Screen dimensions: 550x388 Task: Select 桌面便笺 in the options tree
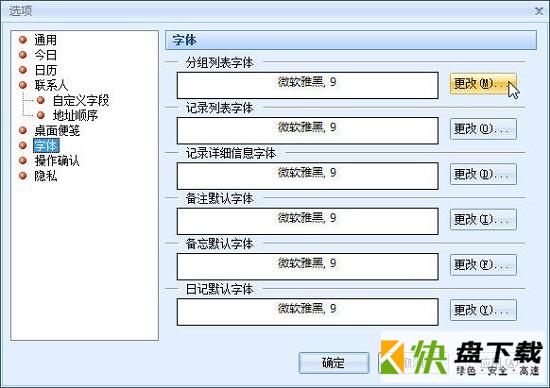(57, 131)
